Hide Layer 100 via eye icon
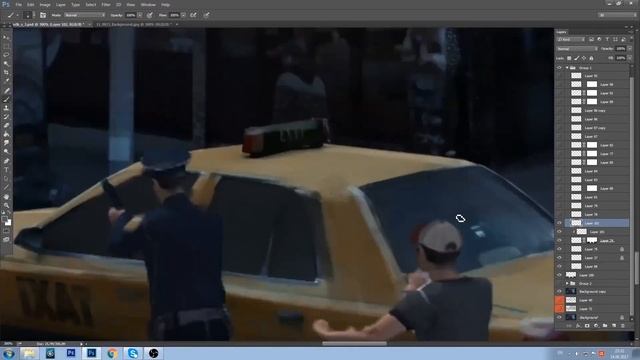The width and height of the screenshot is (640, 360). pyautogui.click(x=559, y=275)
